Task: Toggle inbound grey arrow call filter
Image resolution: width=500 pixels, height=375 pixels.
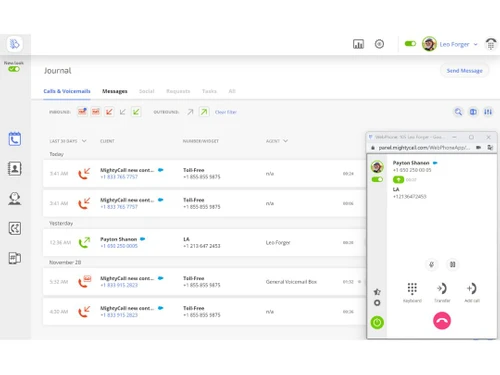Action: [123, 112]
